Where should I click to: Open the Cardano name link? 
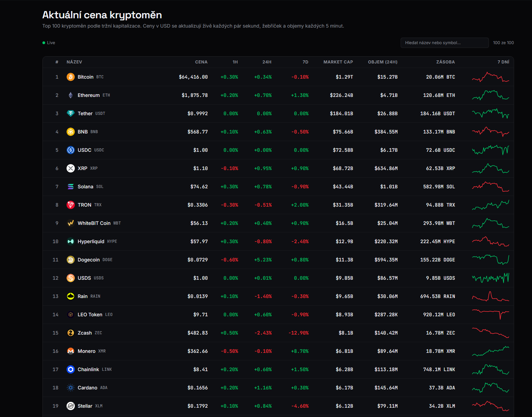pyautogui.click(x=88, y=388)
